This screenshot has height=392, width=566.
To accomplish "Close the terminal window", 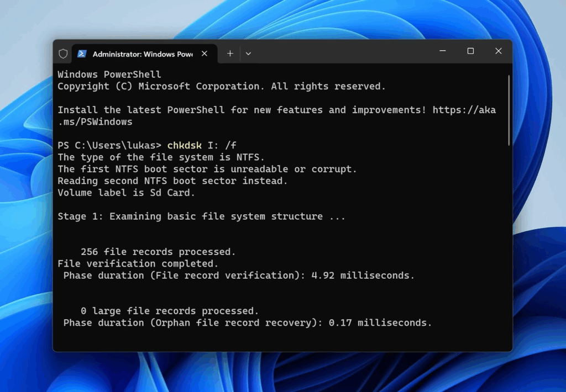I will (498, 51).
